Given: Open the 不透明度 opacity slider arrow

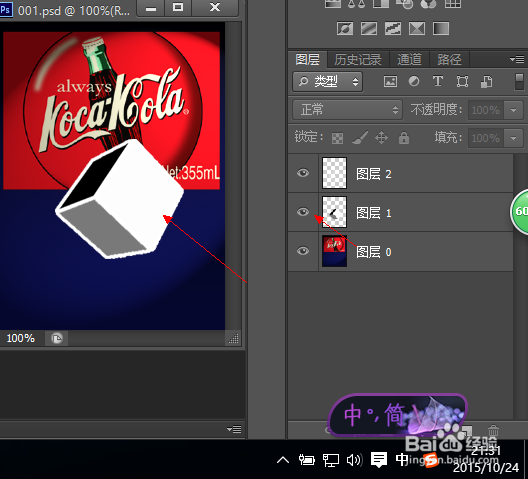Looking at the screenshot, I should coord(513,110).
